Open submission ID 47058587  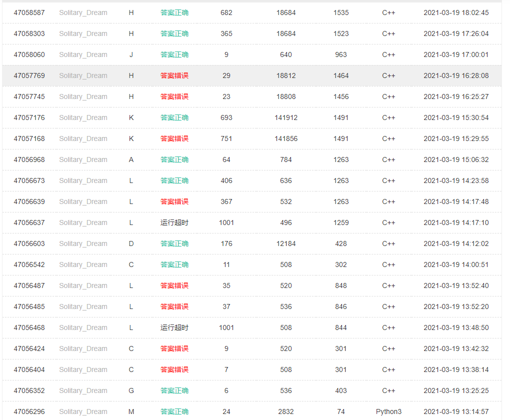point(29,12)
